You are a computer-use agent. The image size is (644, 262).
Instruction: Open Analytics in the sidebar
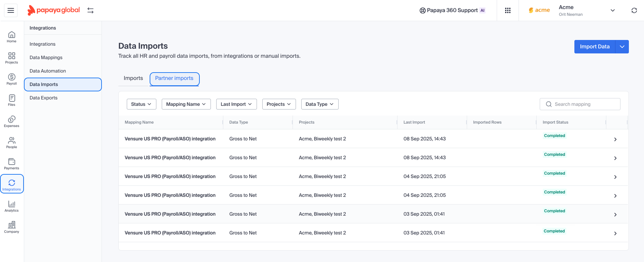[x=12, y=206]
